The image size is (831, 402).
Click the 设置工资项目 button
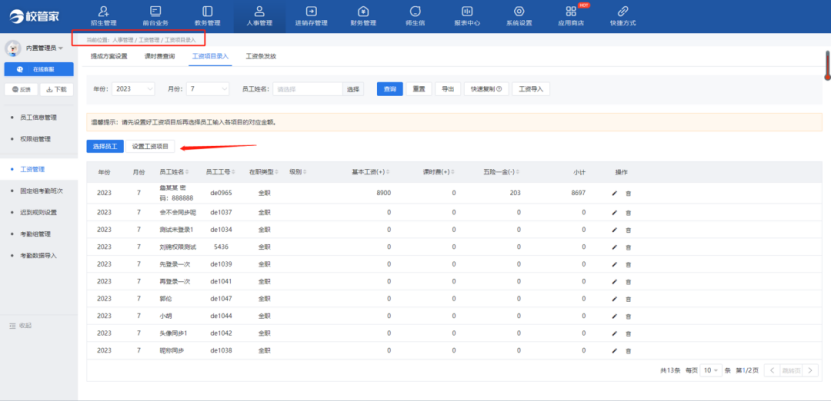[150, 146]
